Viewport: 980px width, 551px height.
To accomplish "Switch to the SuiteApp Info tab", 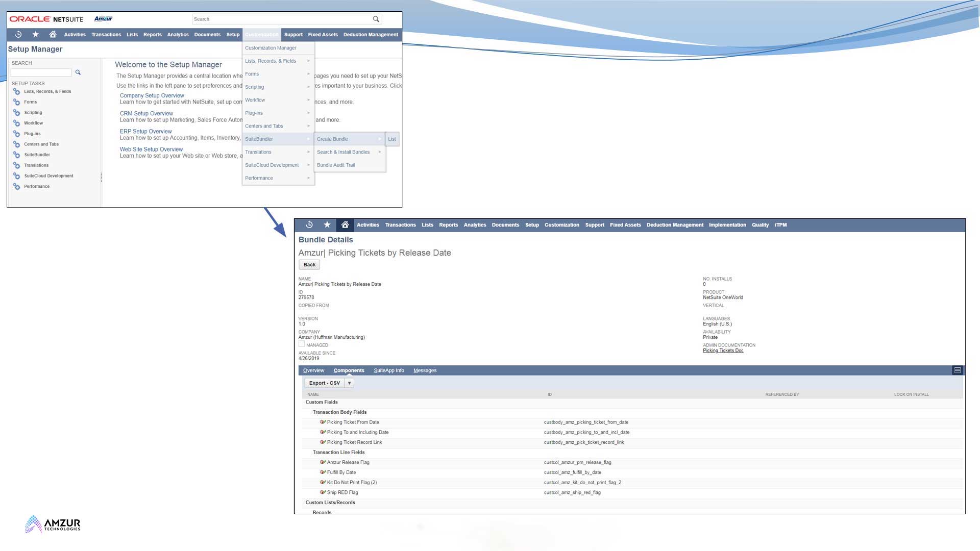I will 389,370.
